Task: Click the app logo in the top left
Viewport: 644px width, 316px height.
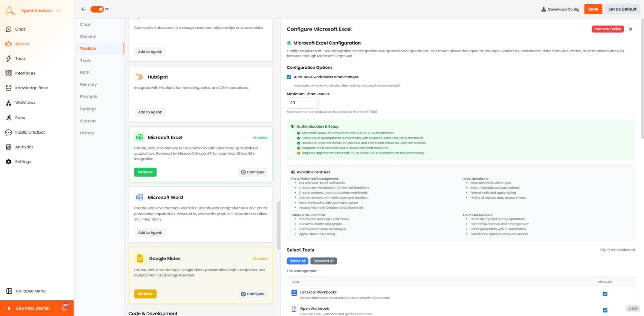Action: [10, 10]
